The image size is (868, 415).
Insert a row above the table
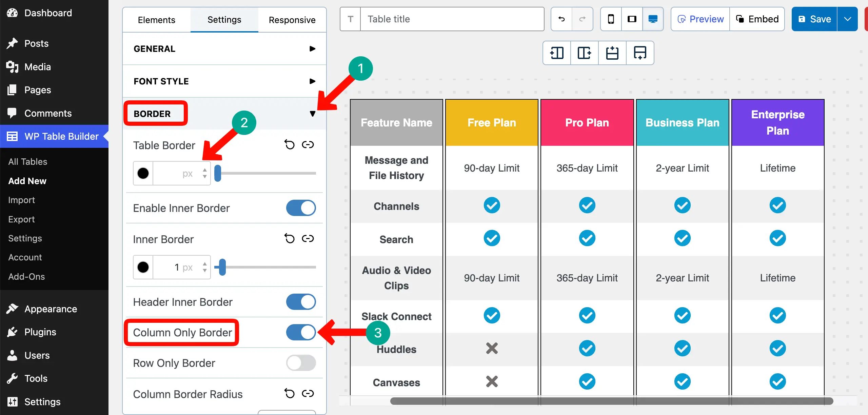(x=612, y=53)
